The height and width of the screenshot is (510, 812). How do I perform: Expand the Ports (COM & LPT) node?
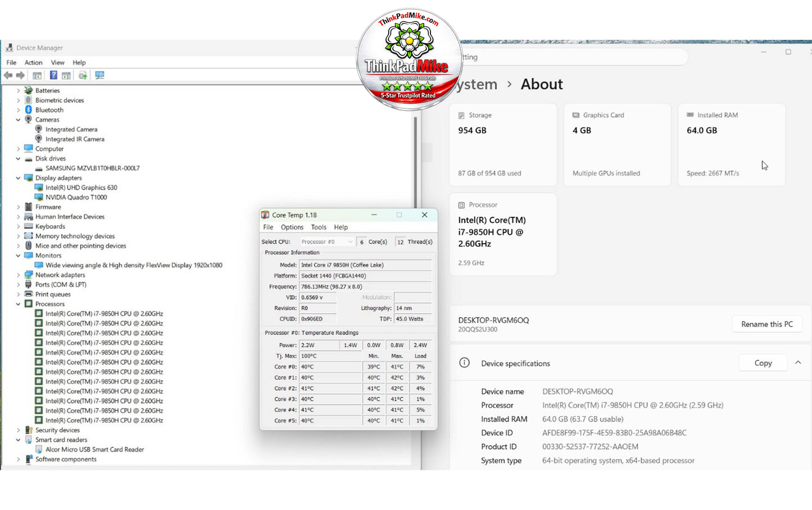click(x=18, y=285)
